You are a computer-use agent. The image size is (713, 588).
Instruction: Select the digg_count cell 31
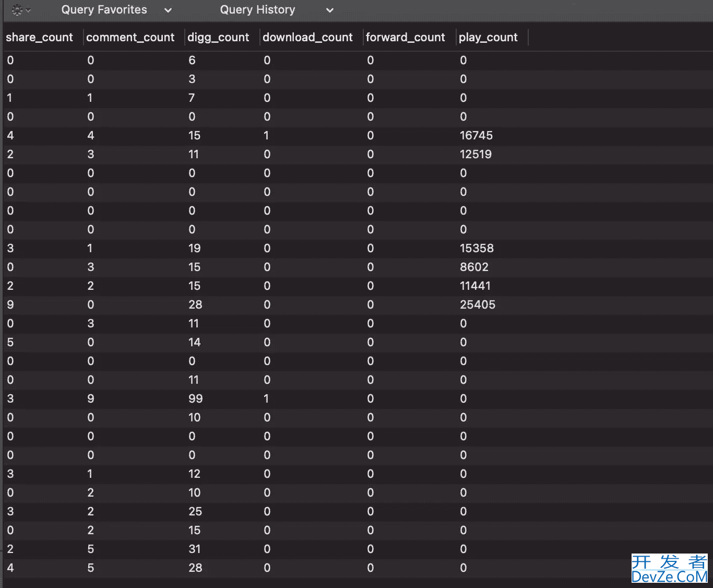(195, 549)
